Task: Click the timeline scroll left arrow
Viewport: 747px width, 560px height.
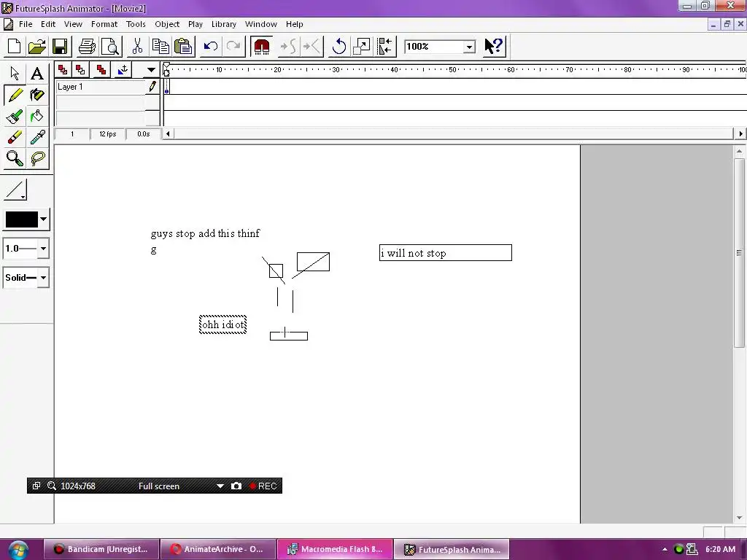Action: [168, 134]
